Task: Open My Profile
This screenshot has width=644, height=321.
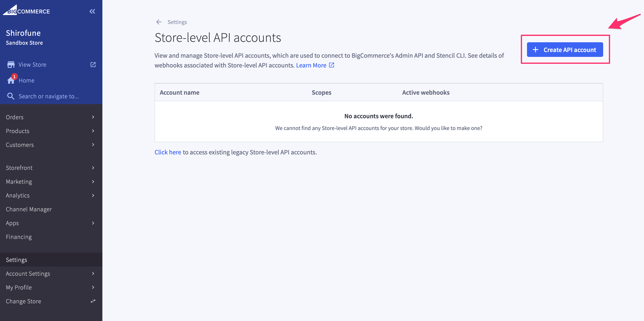Action: coord(51,287)
